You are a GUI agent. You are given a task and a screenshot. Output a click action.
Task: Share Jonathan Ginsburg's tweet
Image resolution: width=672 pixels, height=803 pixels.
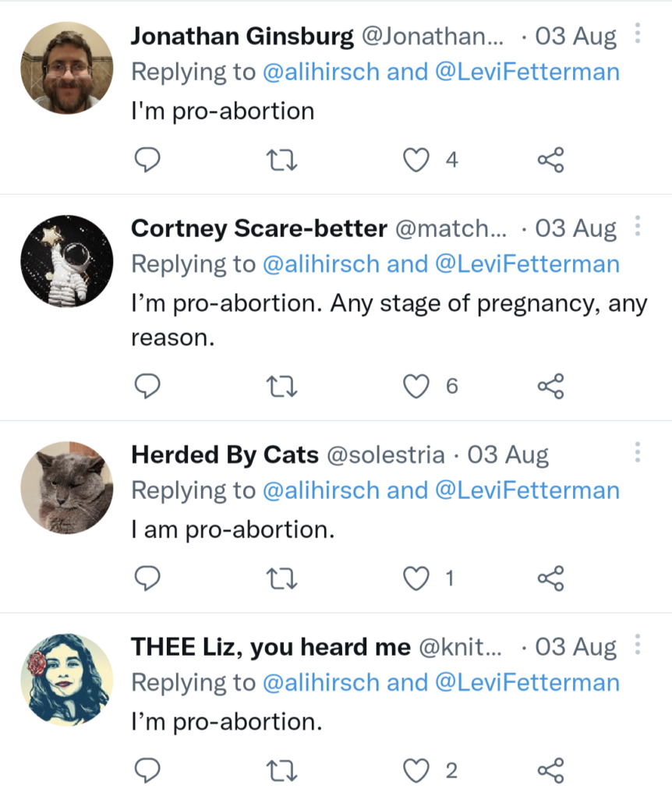550,161
